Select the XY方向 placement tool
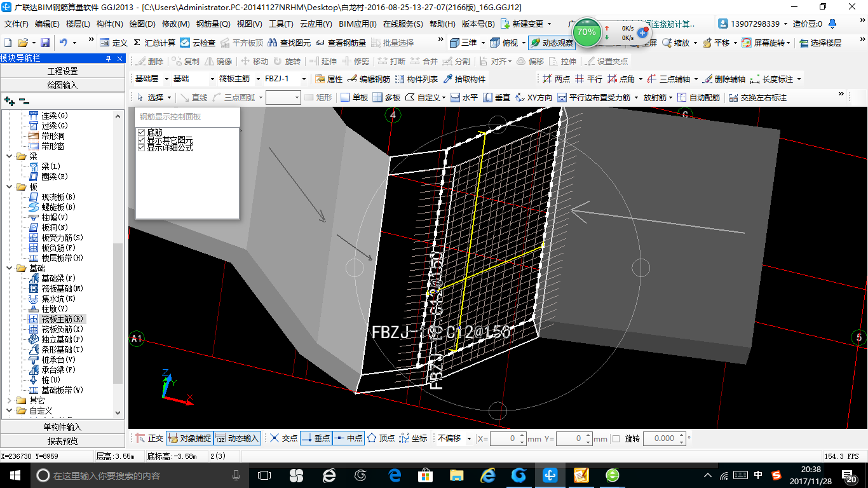868x488 pixels. (x=534, y=97)
